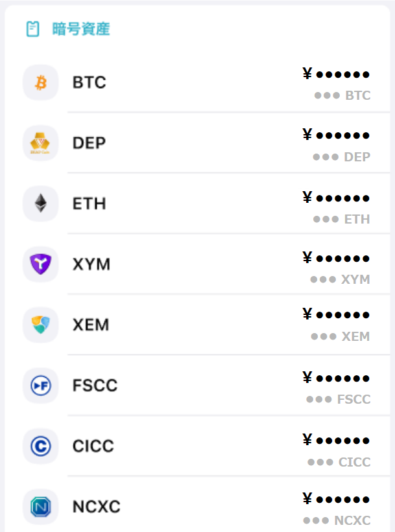395x532 pixels.
Task: Select the DEP label text
Action: tap(90, 143)
